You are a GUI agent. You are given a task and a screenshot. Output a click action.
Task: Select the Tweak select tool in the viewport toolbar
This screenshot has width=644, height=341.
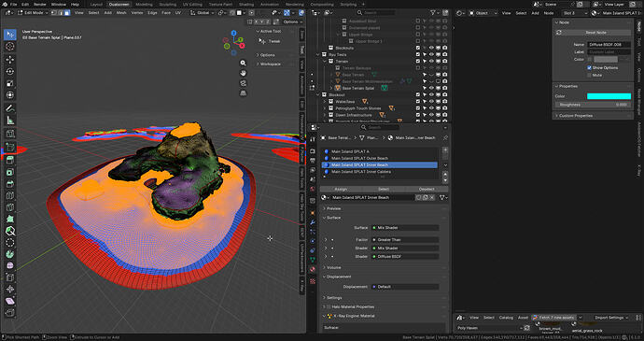point(10,35)
